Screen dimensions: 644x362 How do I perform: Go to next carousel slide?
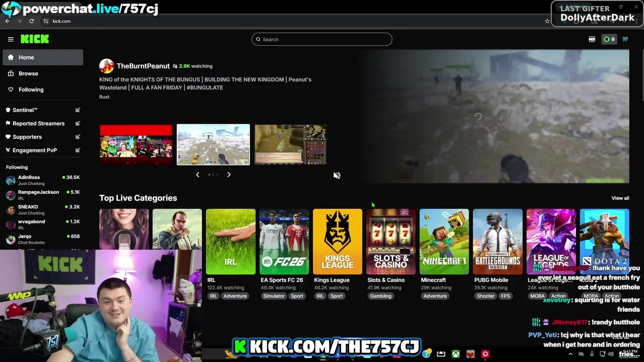(228, 174)
